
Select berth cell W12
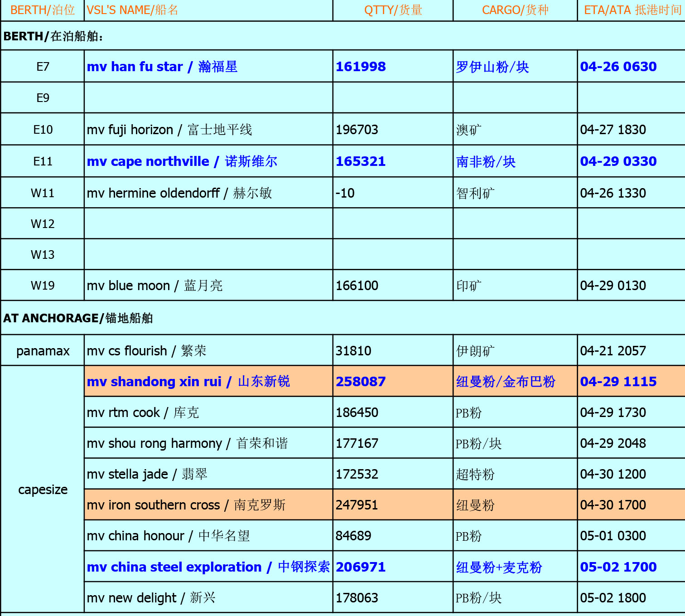43,223
